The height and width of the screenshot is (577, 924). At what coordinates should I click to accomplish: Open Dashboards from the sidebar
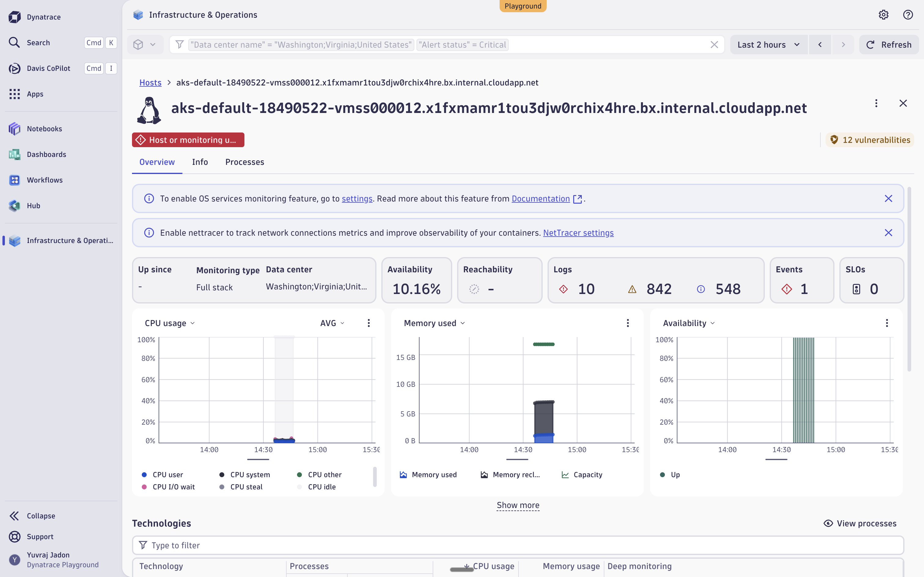coord(46,154)
